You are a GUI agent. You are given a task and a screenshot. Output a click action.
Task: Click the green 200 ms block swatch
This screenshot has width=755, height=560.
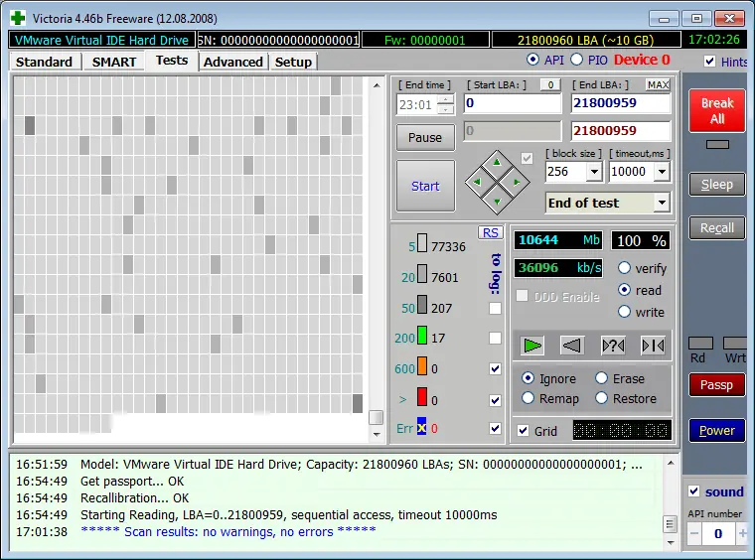click(422, 336)
